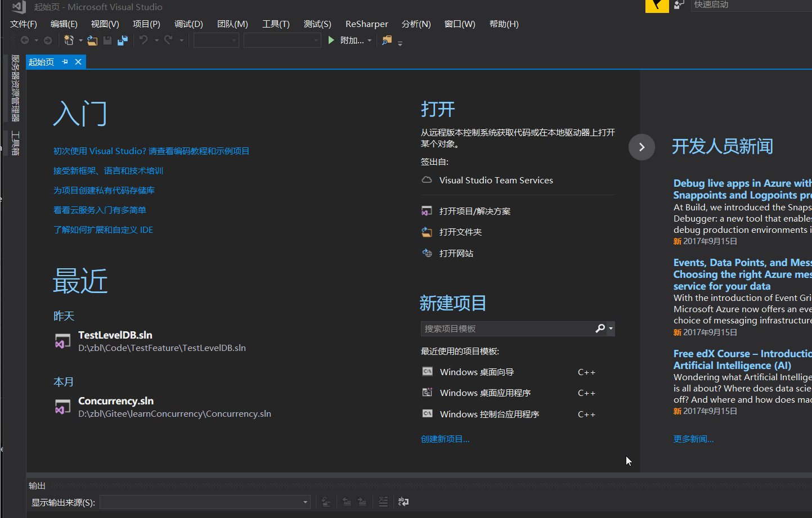Screen dimensions: 812x518
Task: Click TestLevelDB.sln solution file icon
Action: 62,341
